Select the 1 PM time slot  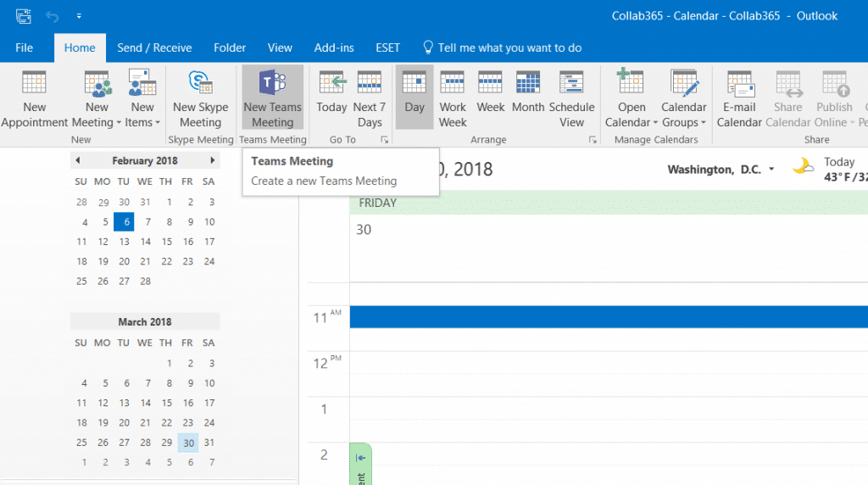(609, 409)
